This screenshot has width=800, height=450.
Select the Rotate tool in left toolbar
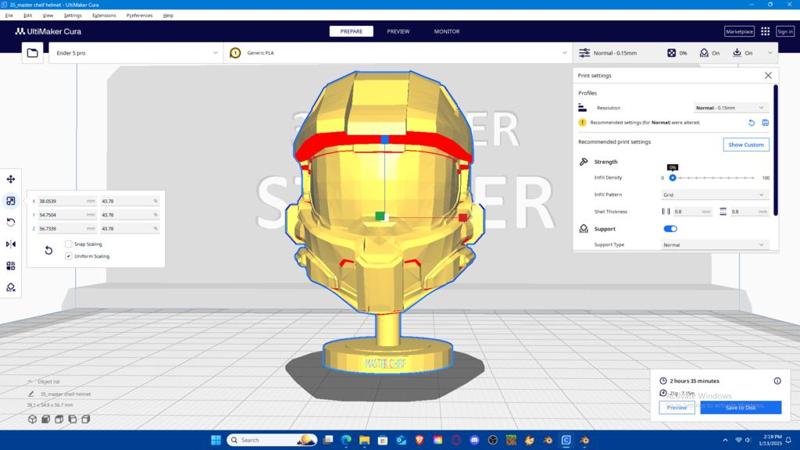[11, 222]
